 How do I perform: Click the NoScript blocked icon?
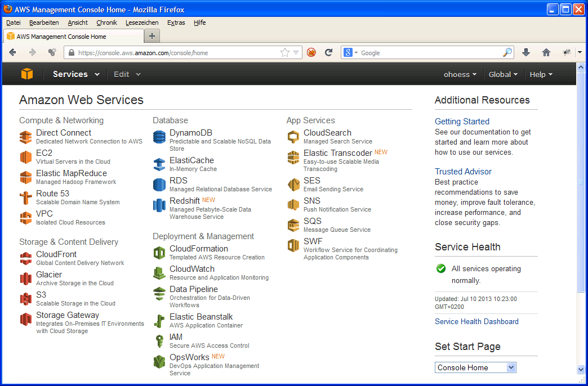pyautogui.click(x=311, y=52)
